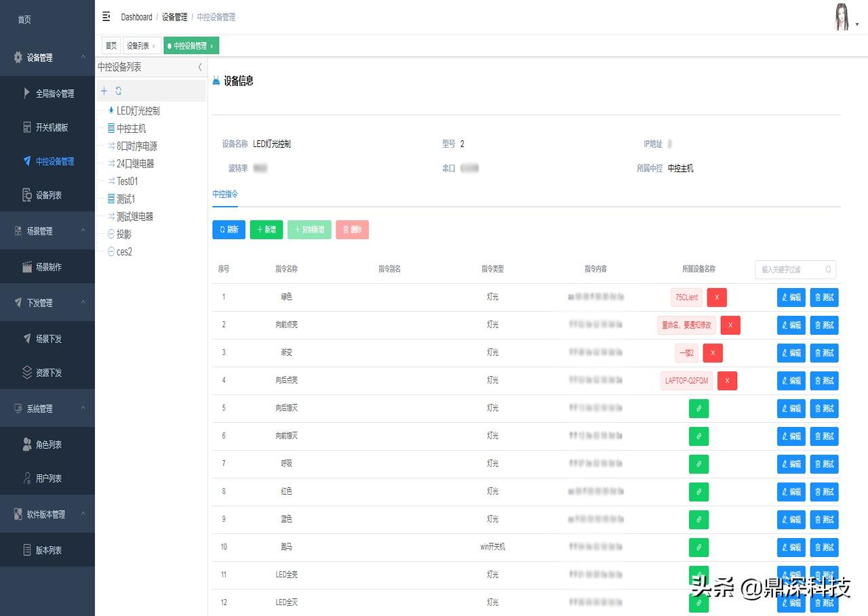Select Test01 tree node
Screen dimensions: 868x616
tap(127, 181)
